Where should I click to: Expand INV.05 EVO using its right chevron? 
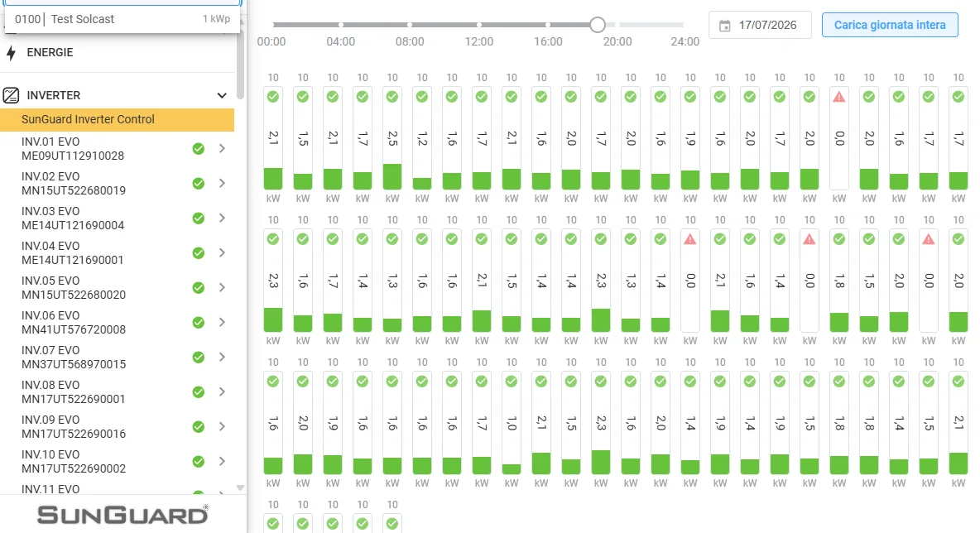222,288
